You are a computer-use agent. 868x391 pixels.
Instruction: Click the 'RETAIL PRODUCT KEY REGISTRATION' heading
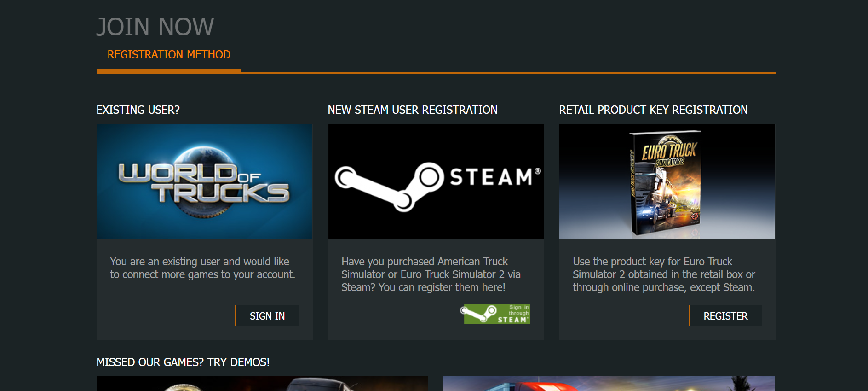pyautogui.click(x=653, y=110)
